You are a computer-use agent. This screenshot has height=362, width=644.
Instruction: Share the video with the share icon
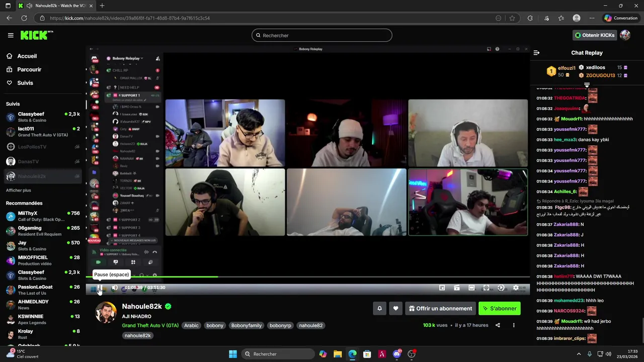498,325
